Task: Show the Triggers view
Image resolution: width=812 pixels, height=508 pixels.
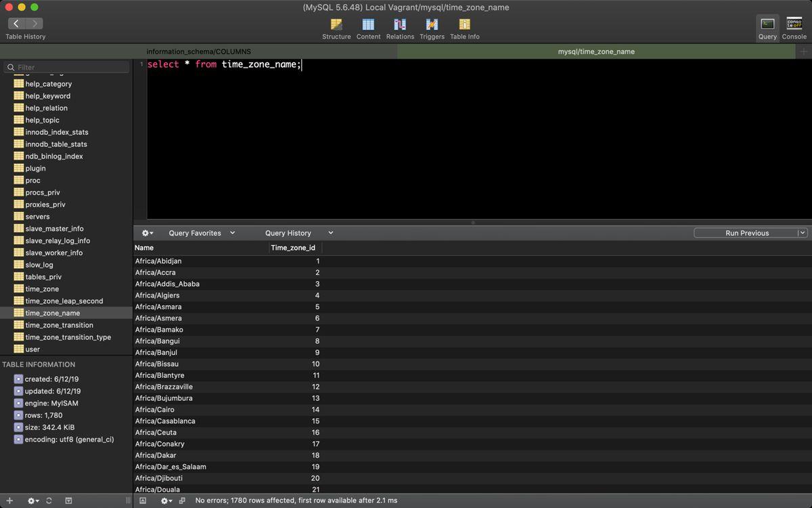Action: pyautogui.click(x=432, y=28)
